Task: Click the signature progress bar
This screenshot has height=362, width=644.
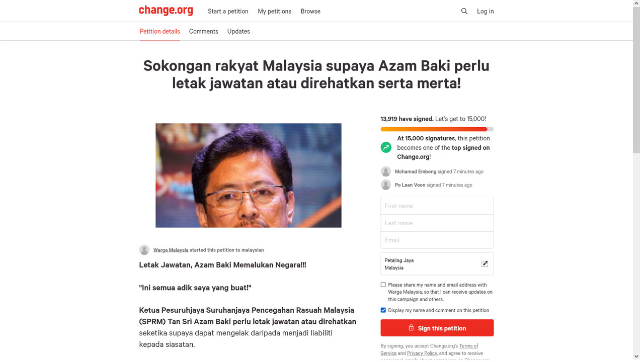Action: 437,129
